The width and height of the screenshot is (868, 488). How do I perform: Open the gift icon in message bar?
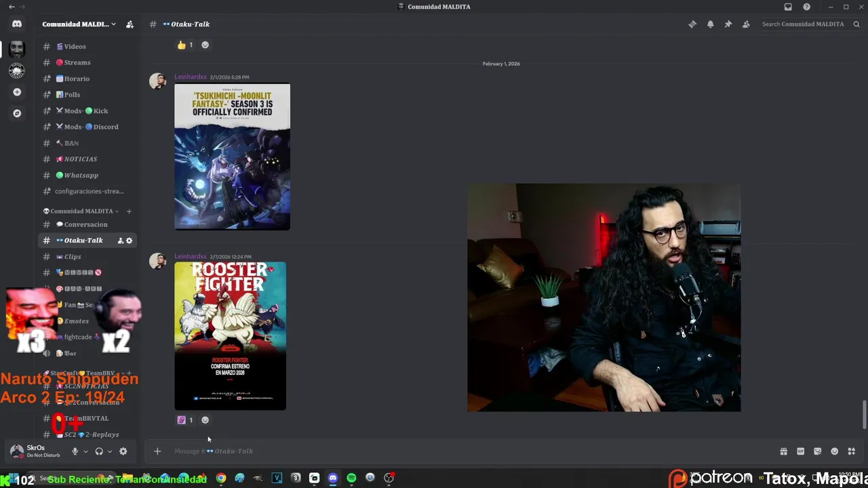pos(783,451)
